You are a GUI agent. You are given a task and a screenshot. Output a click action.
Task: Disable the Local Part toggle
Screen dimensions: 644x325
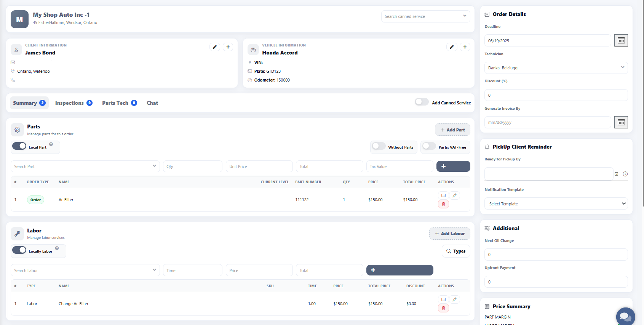click(x=19, y=146)
